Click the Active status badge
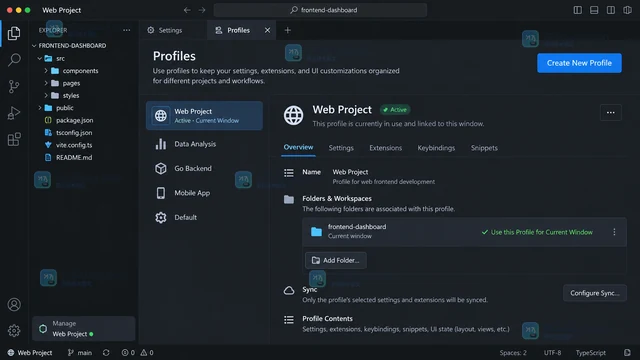Screen dimensions: 640x360 pos(395,110)
